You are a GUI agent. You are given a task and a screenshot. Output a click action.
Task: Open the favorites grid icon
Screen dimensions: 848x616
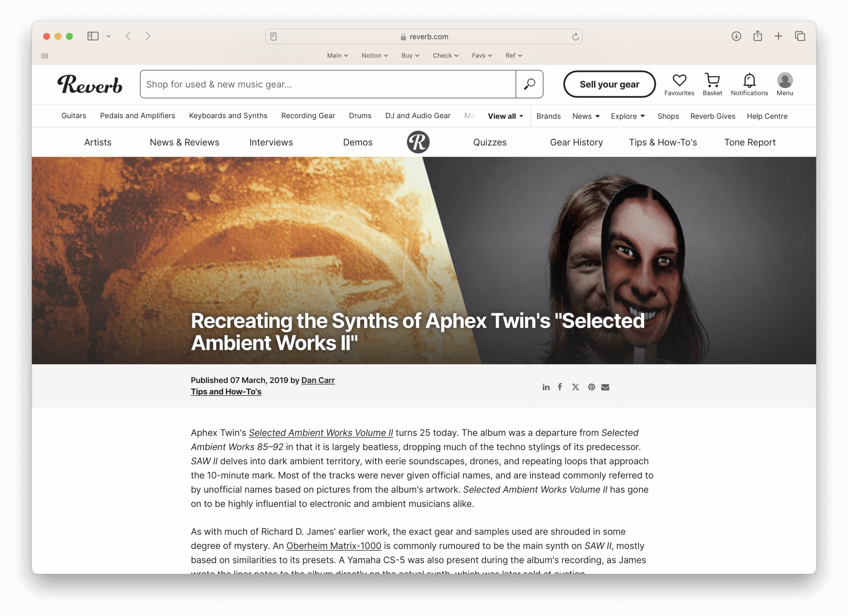(x=45, y=56)
